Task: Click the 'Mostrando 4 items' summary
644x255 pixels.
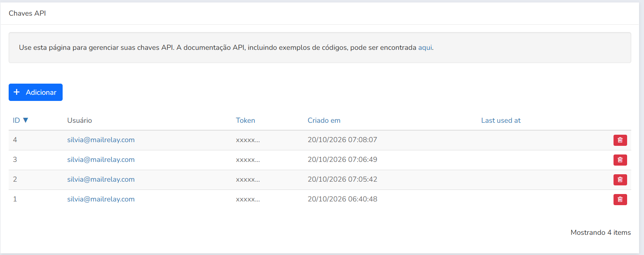Action: pyautogui.click(x=601, y=233)
